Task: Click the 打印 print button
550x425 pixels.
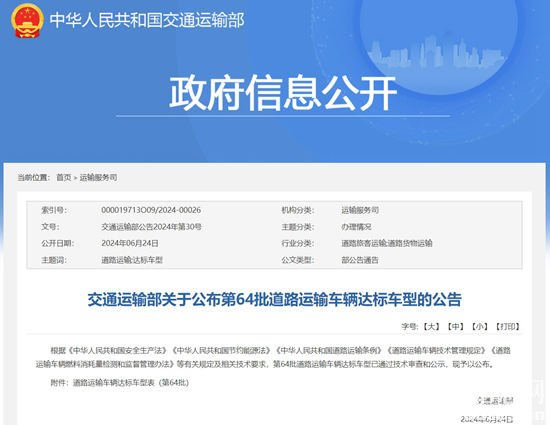Action: [508, 326]
